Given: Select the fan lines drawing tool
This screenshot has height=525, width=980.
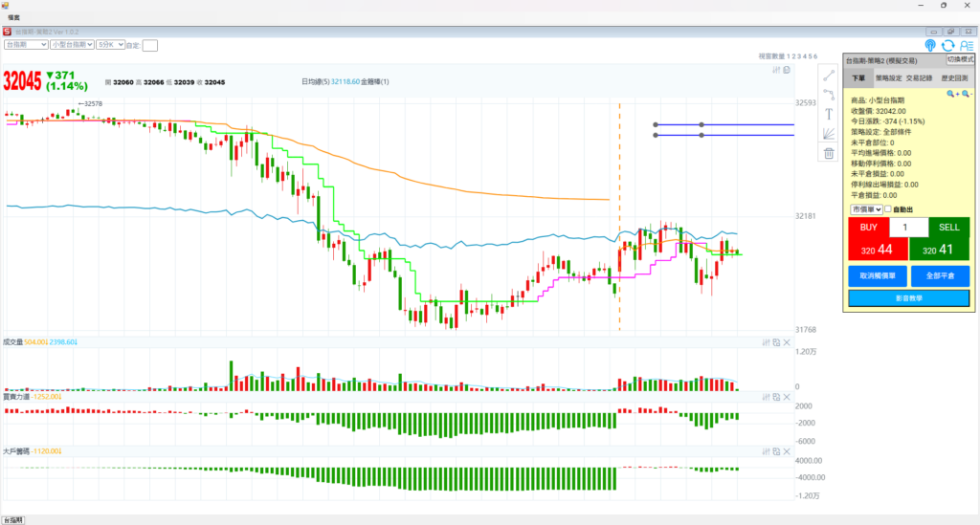Looking at the screenshot, I should [x=829, y=133].
